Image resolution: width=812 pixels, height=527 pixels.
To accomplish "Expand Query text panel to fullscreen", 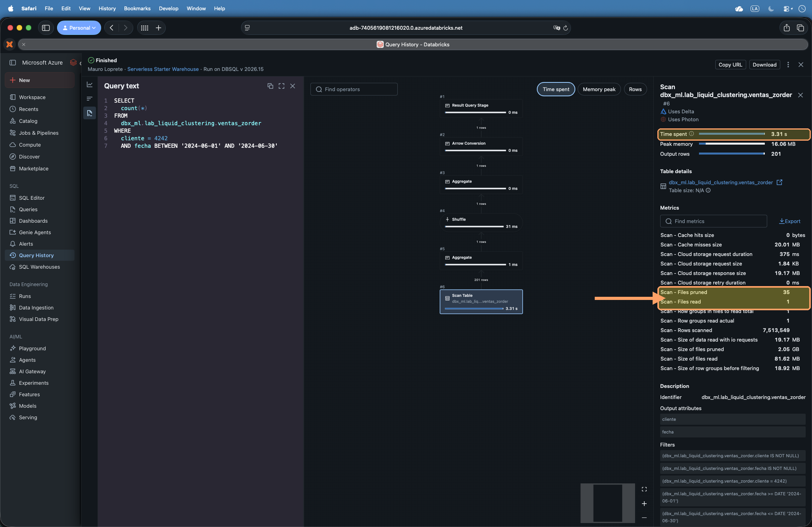I will click(x=282, y=86).
